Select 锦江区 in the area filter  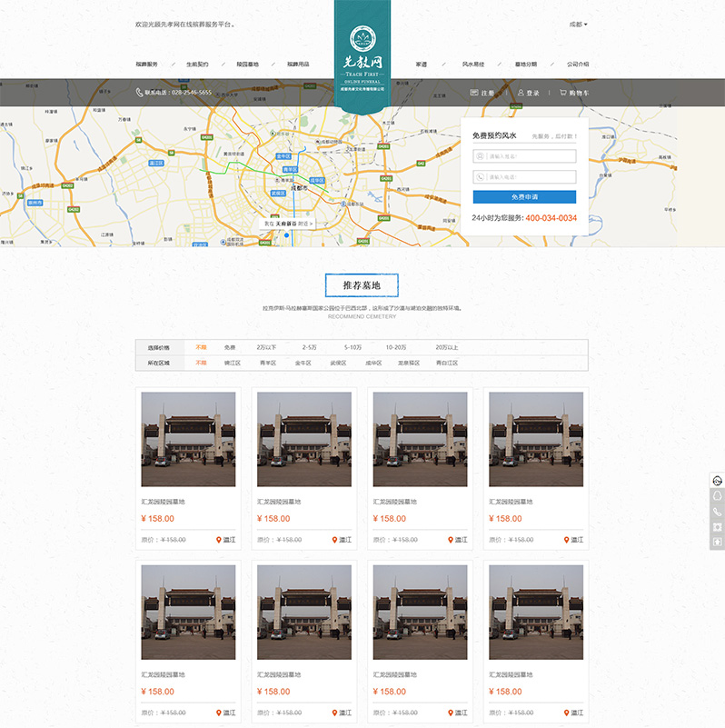coord(233,363)
